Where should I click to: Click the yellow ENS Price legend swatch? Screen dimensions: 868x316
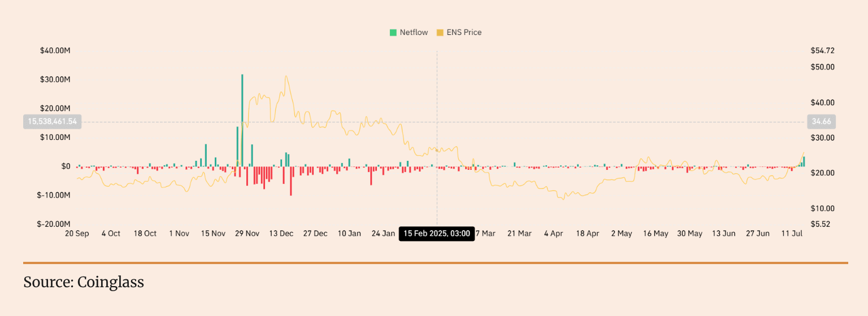(440, 33)
